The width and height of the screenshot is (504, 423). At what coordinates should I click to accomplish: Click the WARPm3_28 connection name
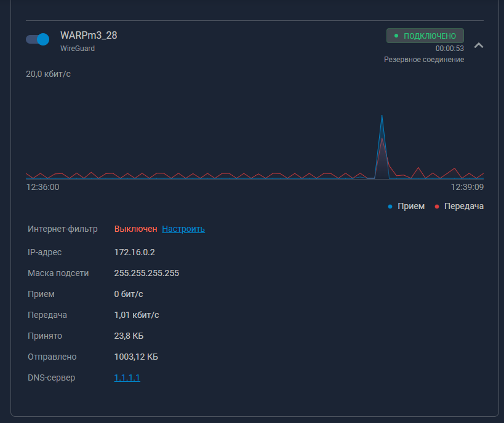[89, 36]
